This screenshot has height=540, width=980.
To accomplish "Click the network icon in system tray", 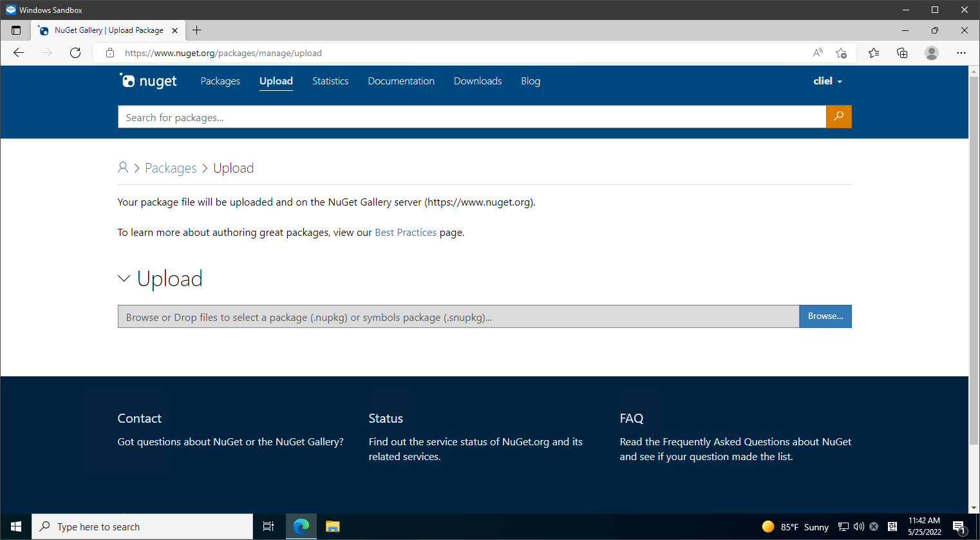I will [843, 526].
